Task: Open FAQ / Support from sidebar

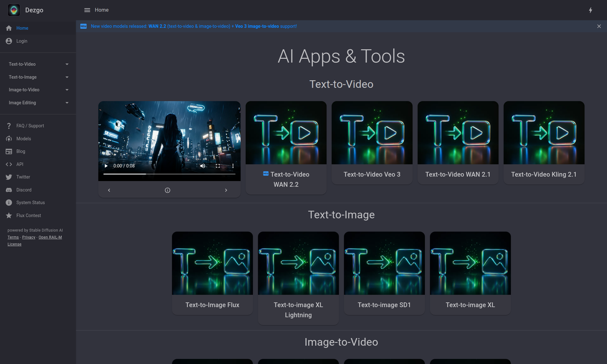Action: [x=38, y=126]
